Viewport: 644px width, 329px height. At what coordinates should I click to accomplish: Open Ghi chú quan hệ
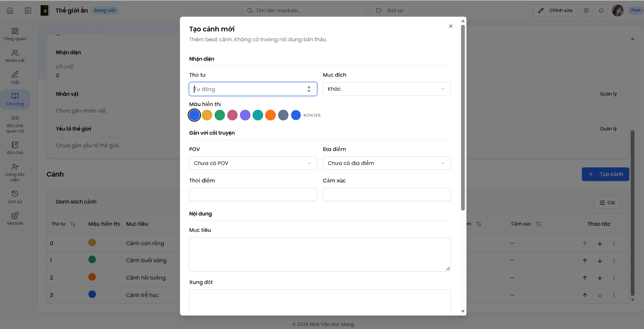point(15,124)
